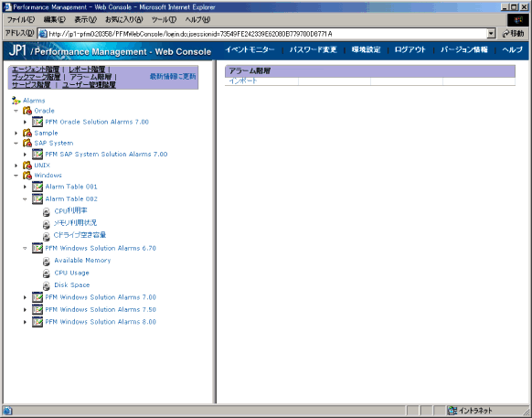Click the Oracle folder icon

click(x=27, y=111)
